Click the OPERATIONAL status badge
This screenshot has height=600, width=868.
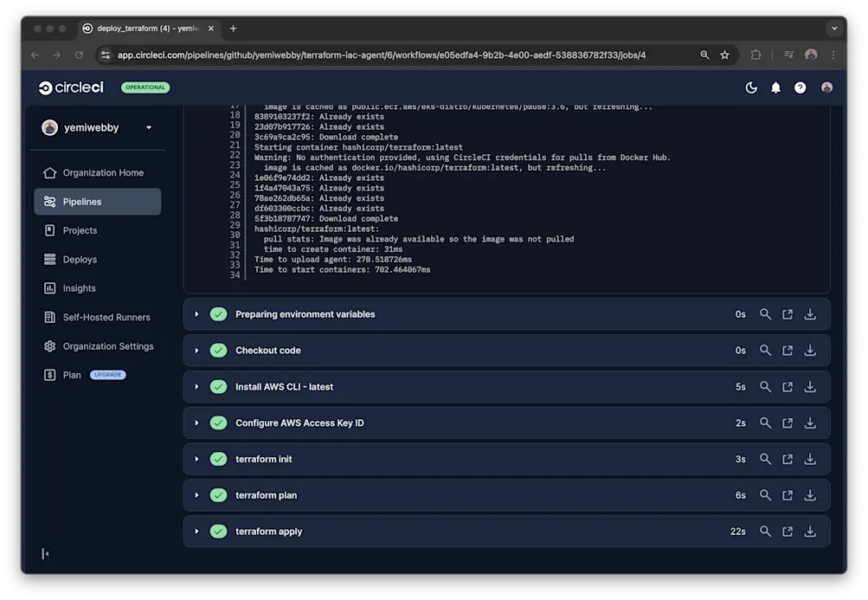[x=145, y=87]
